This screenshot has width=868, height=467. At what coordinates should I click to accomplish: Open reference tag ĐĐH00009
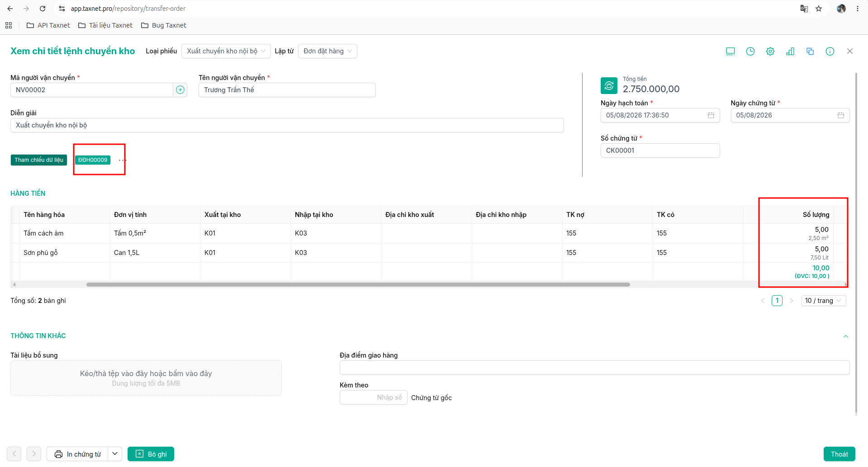click(x=93, y=160)
